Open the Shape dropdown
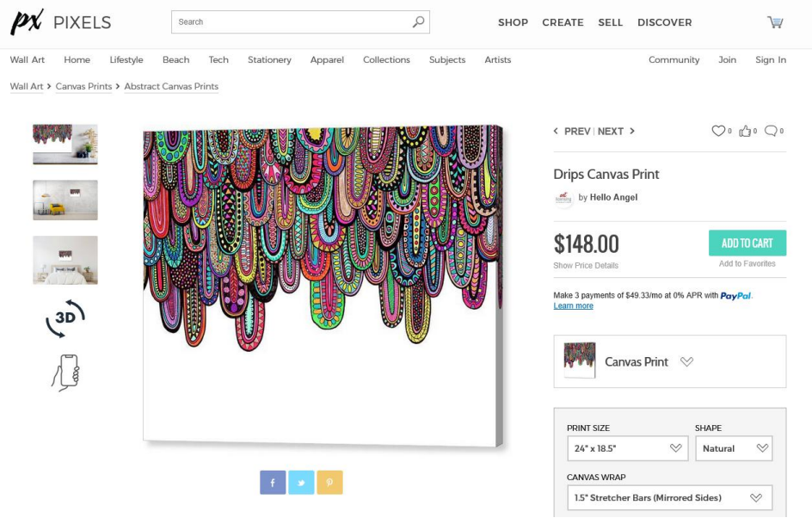 (x=734, y=448)
